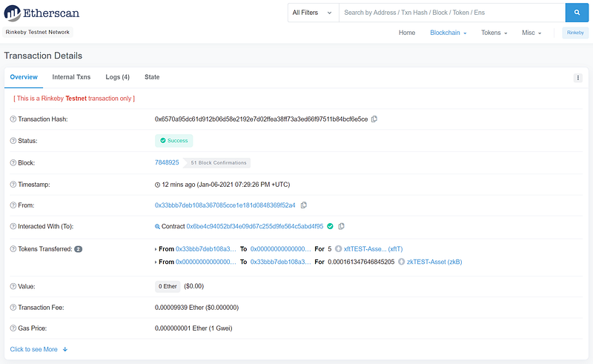This screenshot has height=364, width=593.
Task: Click the search input field
Action: tap(452, 13)
